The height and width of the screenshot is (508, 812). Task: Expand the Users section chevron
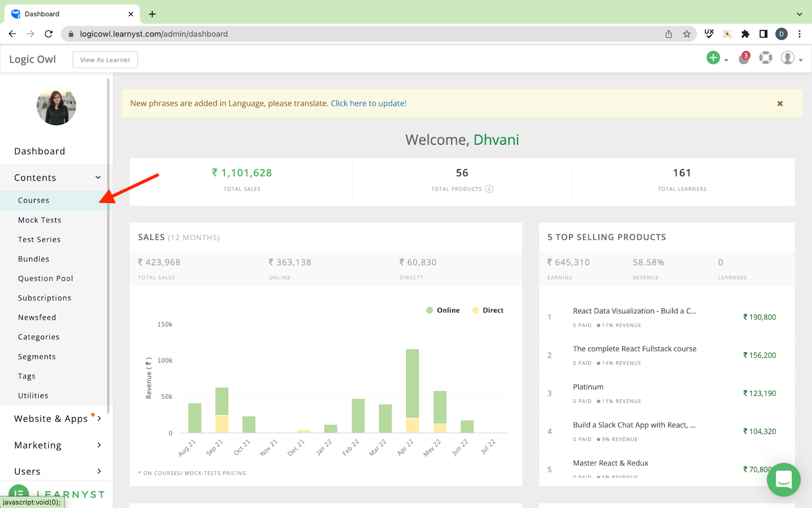tap(99, 471)
